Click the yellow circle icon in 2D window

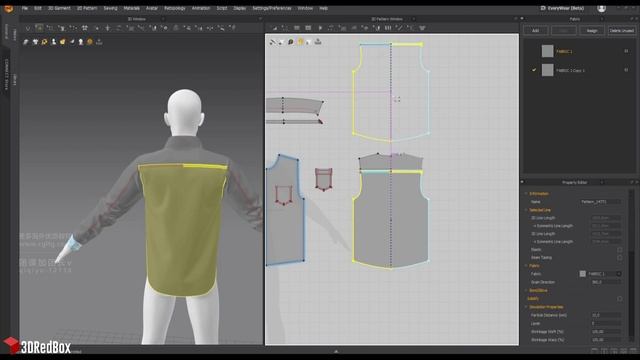click(300, 42)
